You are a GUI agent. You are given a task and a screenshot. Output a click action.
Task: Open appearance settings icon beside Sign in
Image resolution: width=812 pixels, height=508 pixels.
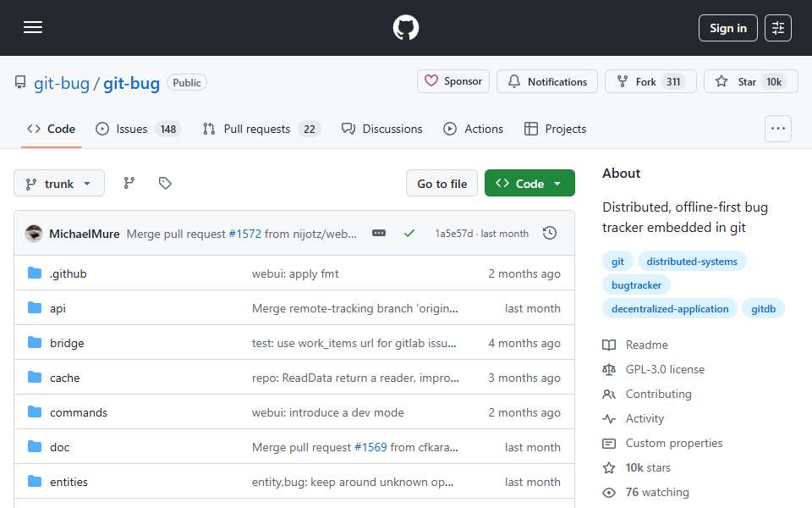[778, 28]
